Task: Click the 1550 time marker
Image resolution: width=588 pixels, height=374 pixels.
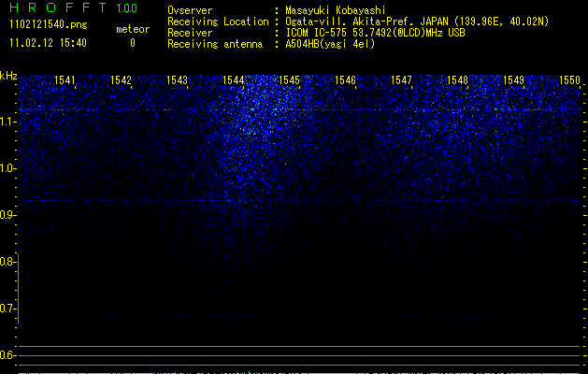Action: pos(569,80)
